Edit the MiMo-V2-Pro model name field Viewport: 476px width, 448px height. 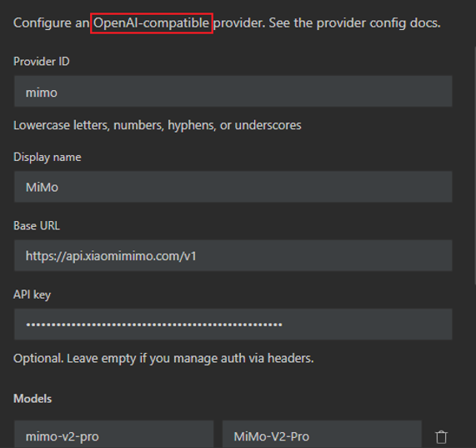tap(322, 435)
